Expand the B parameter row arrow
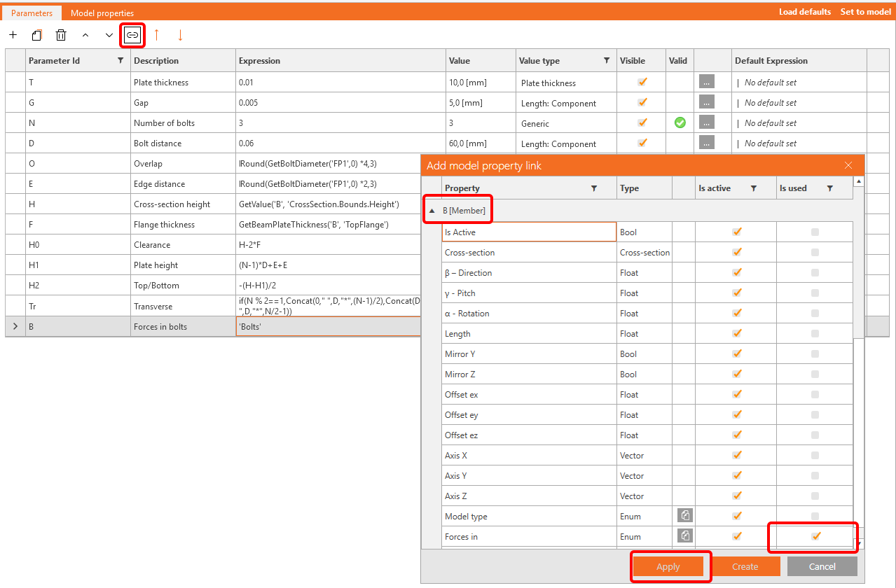Screen dimensions: 896x588 pyautogui.click(x=15, y=326)
